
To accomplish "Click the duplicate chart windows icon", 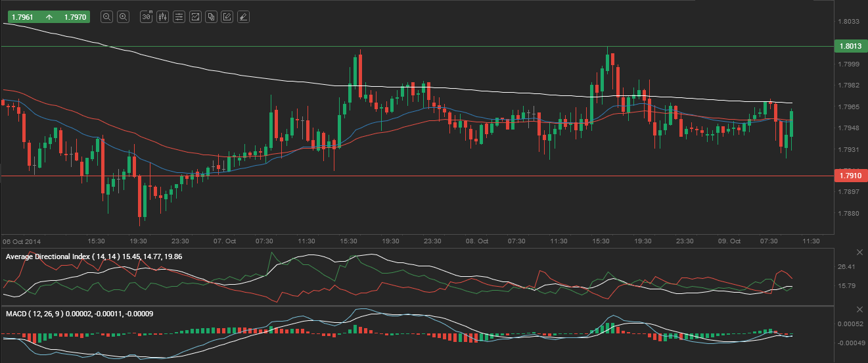I will [211, 17].
